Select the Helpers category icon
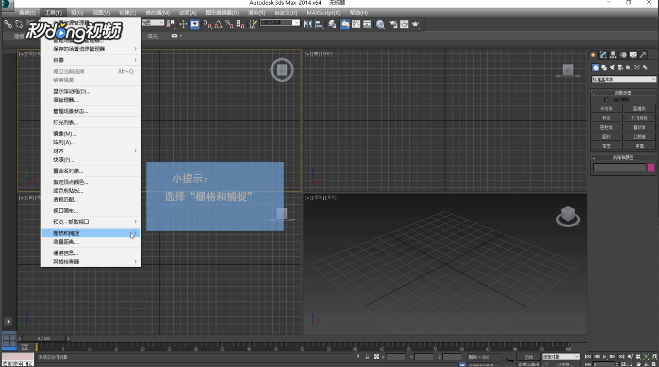Image resolution: width=659 pixels, height=367 pixels. 628,67
